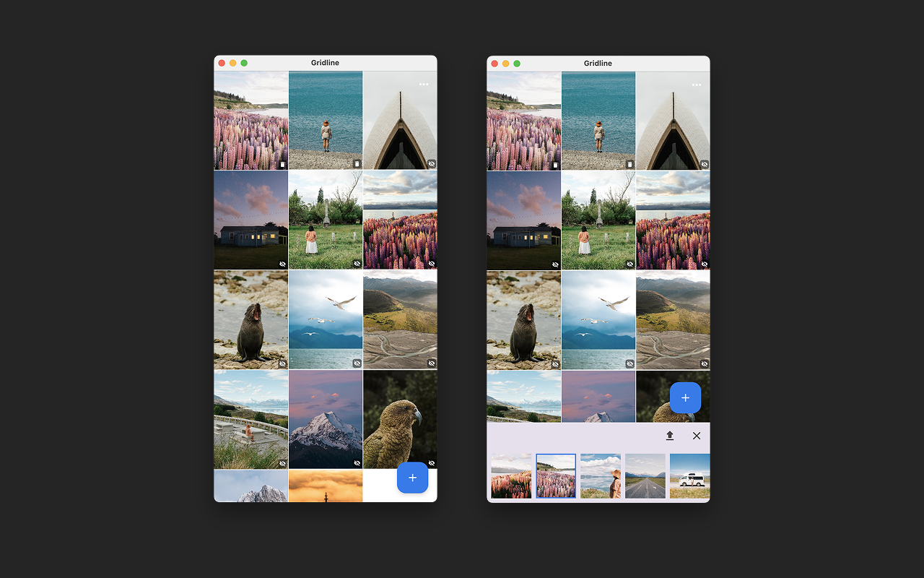
Task: Pick the blue-outlined lupin thumbnail in the tray
Action: pyautogui.click(x=556, y=476)
